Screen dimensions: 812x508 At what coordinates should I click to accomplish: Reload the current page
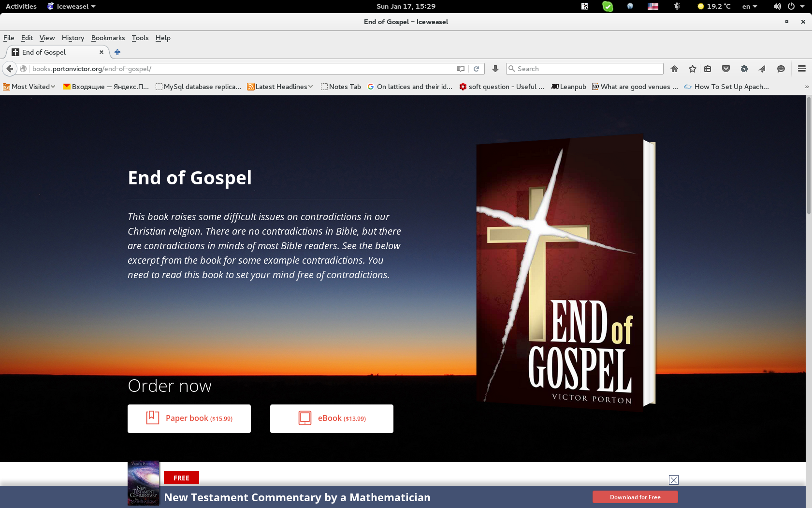tap(476, 69)
